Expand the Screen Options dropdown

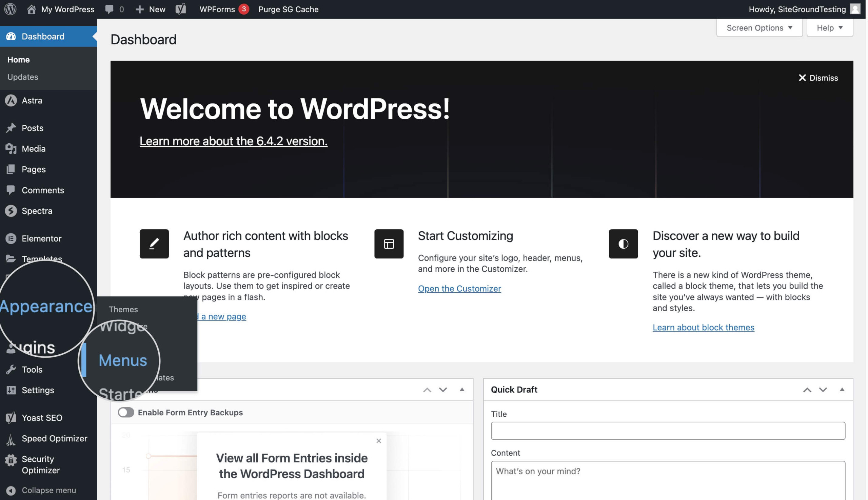coord(759,27)
